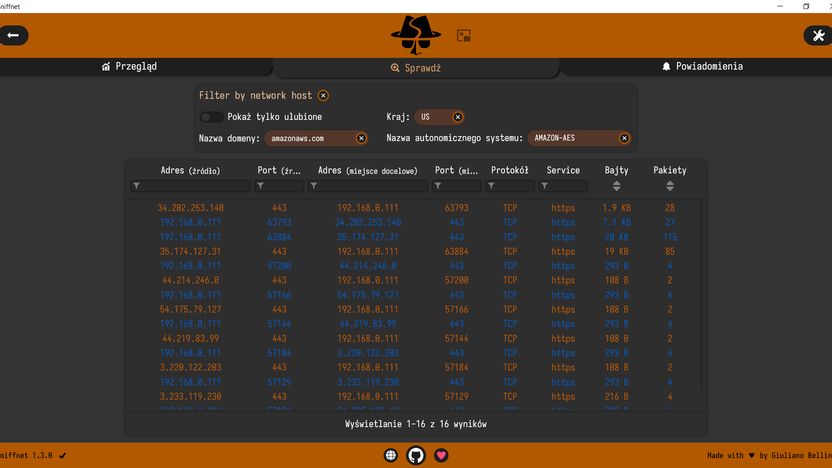832x468 pixels.
Task: Switch to the Sprawdź tab
Action: point(416,68)
